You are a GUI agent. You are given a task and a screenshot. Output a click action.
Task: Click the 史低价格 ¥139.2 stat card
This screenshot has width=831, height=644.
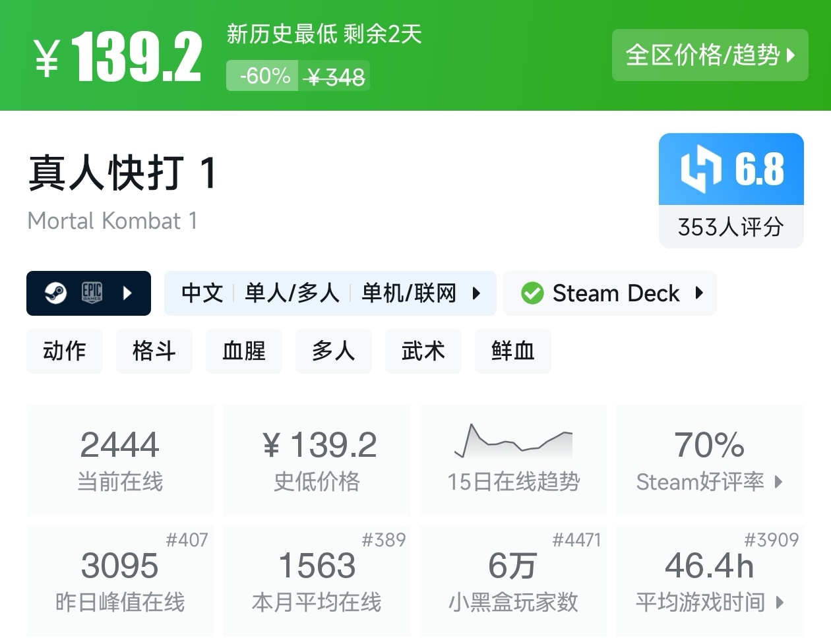(317, 460)
